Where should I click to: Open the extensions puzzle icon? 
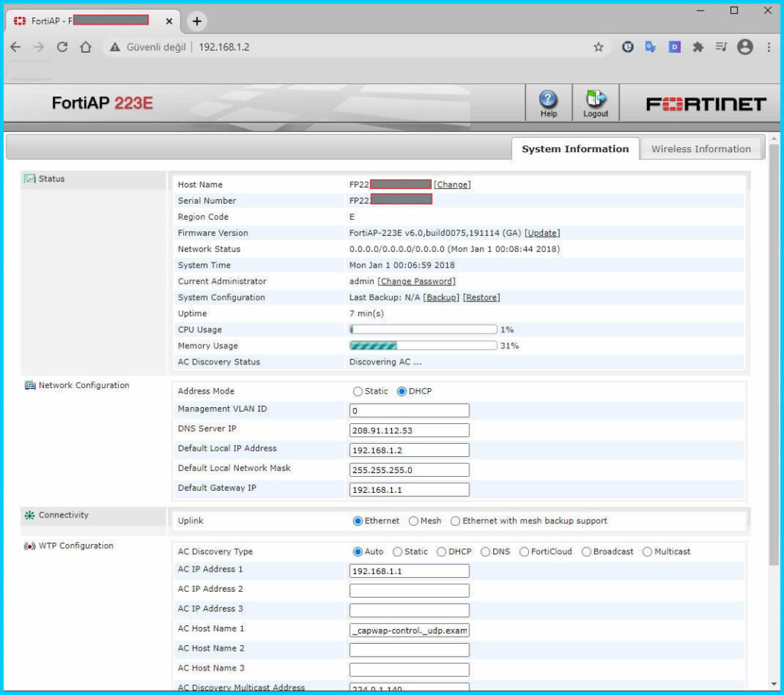(x=697, y=47)
